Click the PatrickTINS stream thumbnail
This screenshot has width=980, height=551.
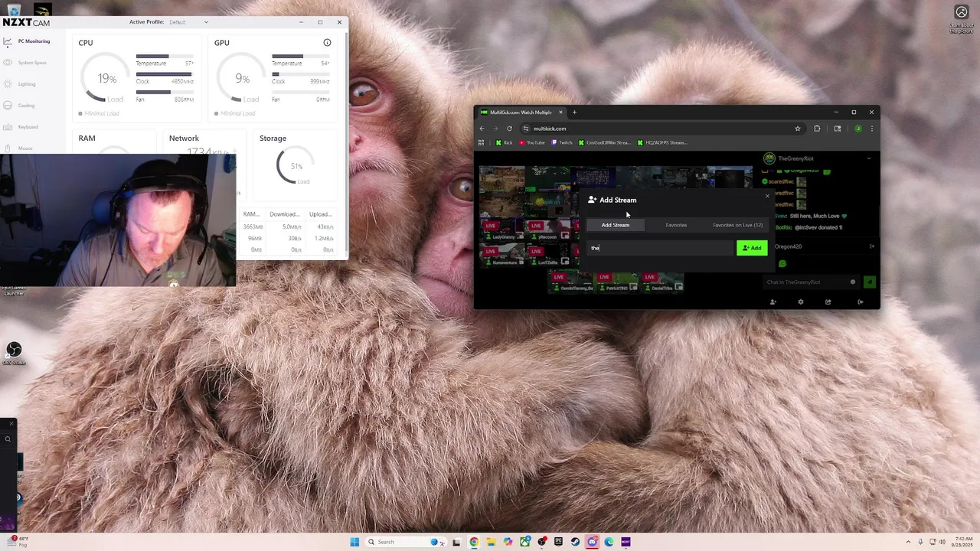[616, 282]
